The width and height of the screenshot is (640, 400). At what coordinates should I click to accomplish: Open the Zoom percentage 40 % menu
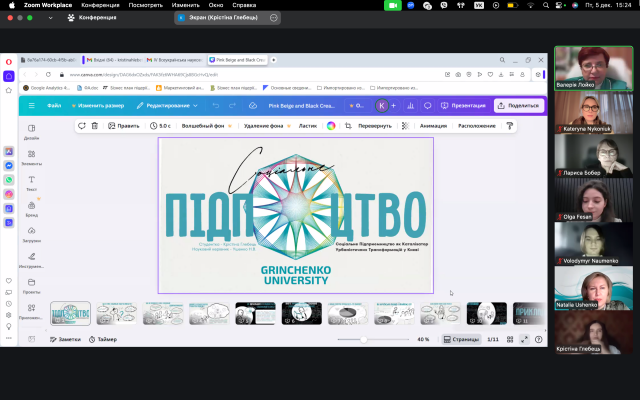[423, 339]
